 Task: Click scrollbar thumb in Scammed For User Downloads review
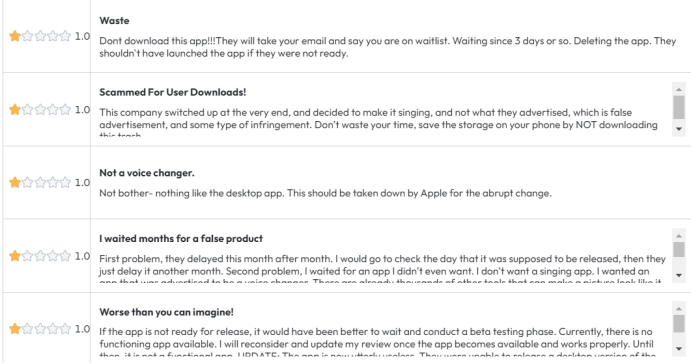pos(679,108)
